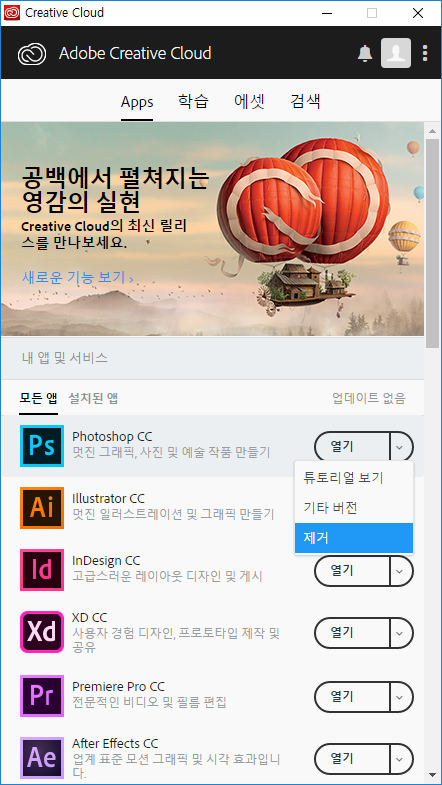The width and height of the screenshot is (442, 785).
Task: Open the notifications bell icon
Action: [x=365, y=53]
